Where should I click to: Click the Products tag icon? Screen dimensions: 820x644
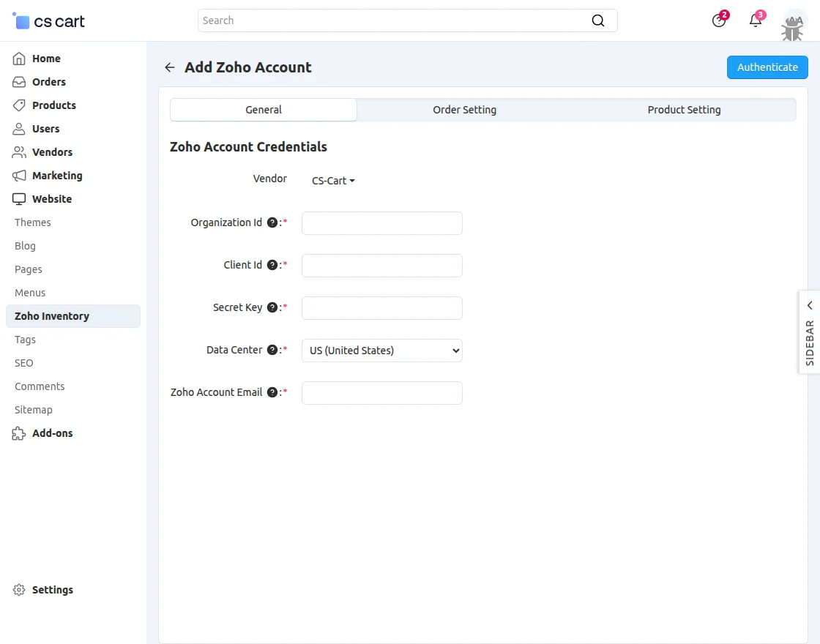(x=19, y=105)
